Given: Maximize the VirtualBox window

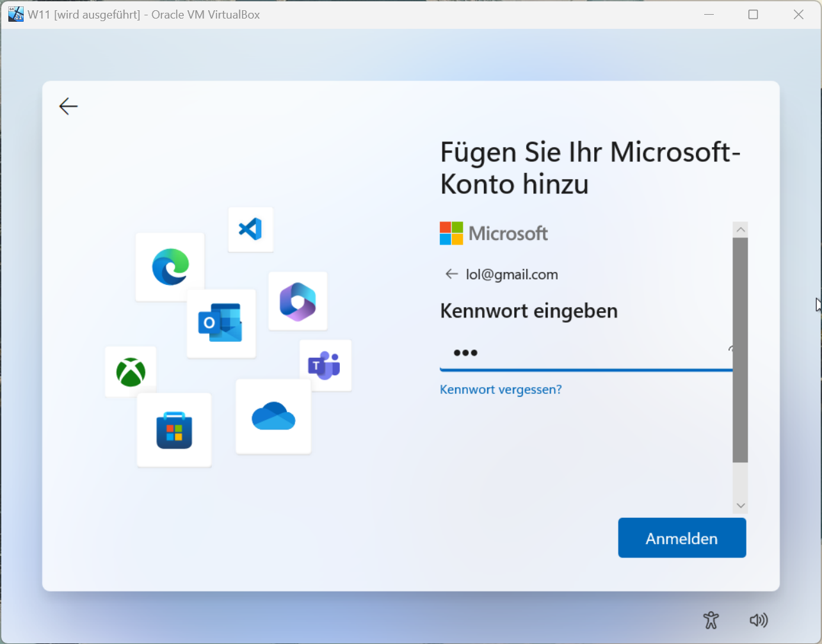Looking at the screenshot, I should click(753, 14).
